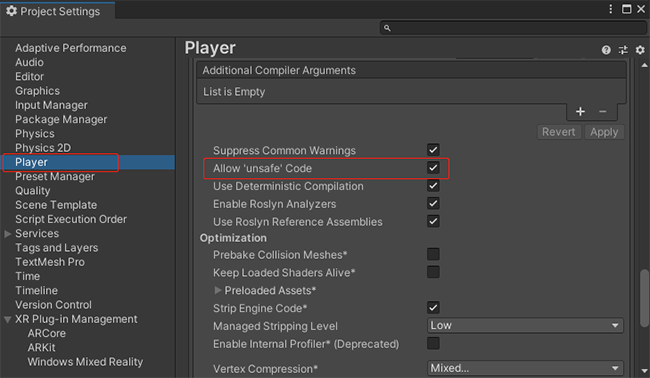Remove compiler argument with minus icon

(x=603, y=111)
